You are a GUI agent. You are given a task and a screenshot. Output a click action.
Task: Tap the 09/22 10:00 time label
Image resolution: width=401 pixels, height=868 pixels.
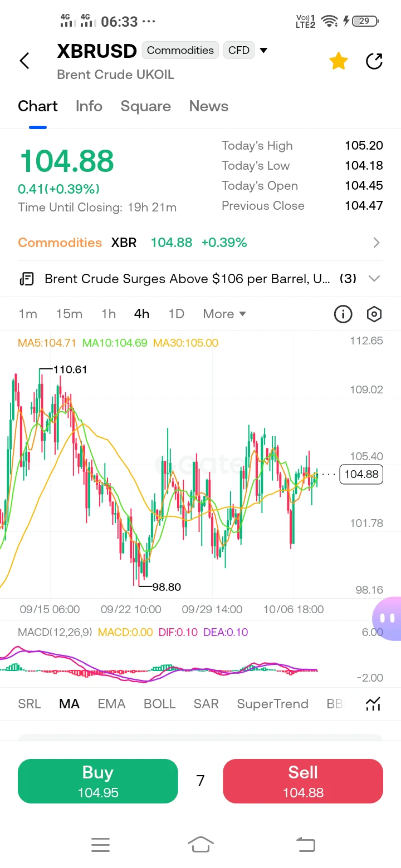[131, 609]
